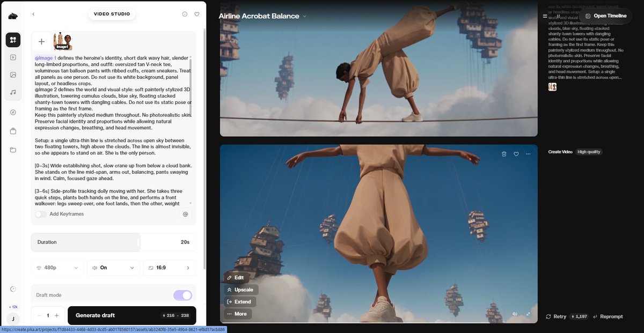
Task: Add a reference image with the plus tile
Action: point(41,41)
